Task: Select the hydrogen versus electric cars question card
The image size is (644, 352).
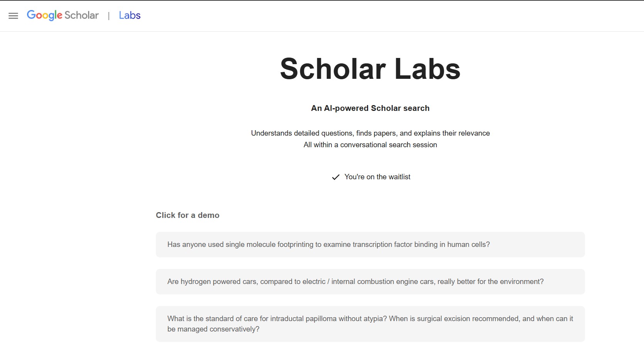Action: [x=370, y=282]
